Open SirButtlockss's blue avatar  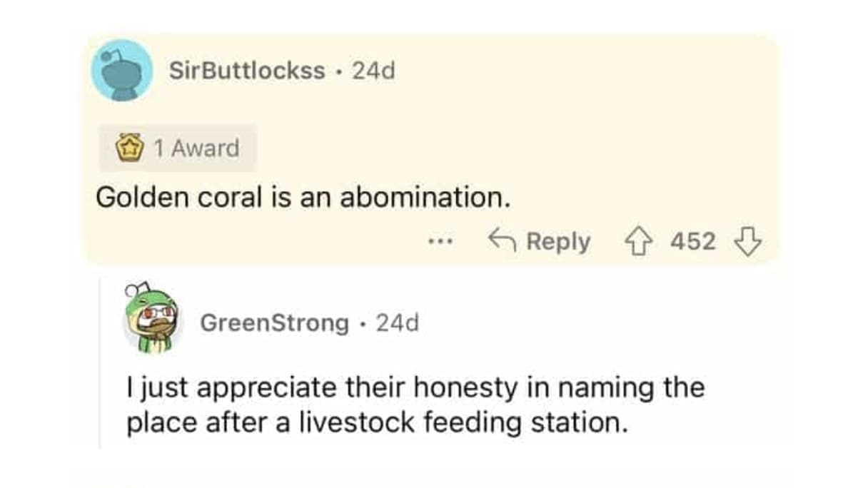(122, 71)
